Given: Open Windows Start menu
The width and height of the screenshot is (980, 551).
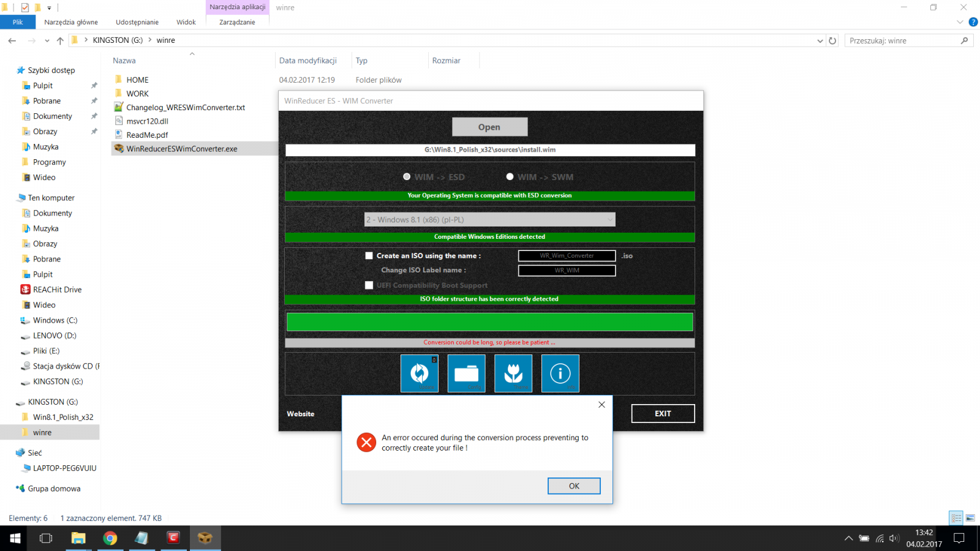Looking at the screenshot, I should tap(15, 538).
